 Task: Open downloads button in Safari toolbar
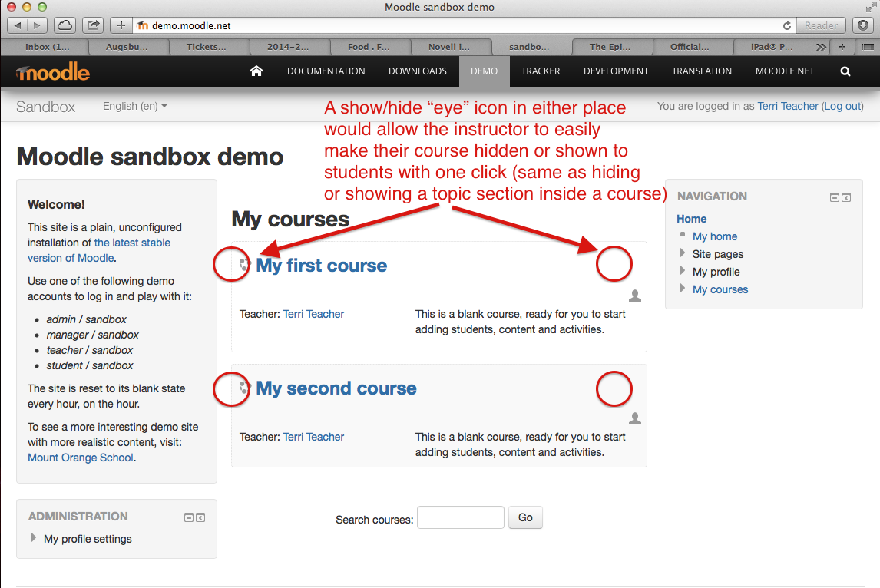(863, 25)
